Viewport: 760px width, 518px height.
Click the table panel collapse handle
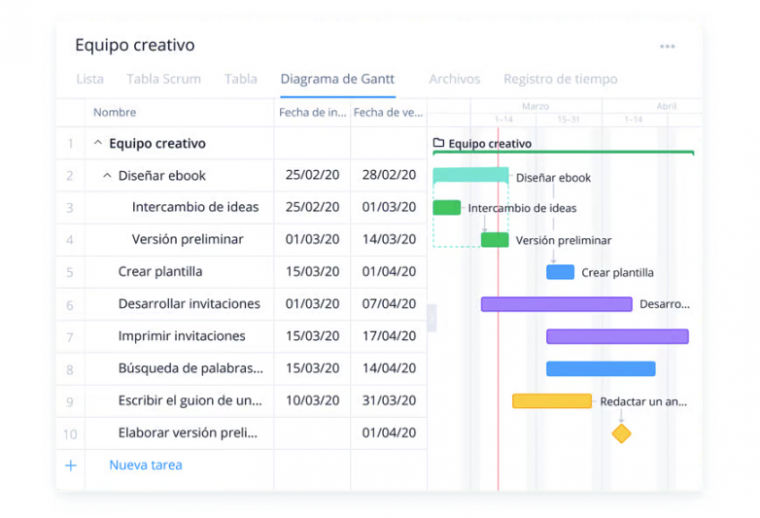click(x=431, y=318)
